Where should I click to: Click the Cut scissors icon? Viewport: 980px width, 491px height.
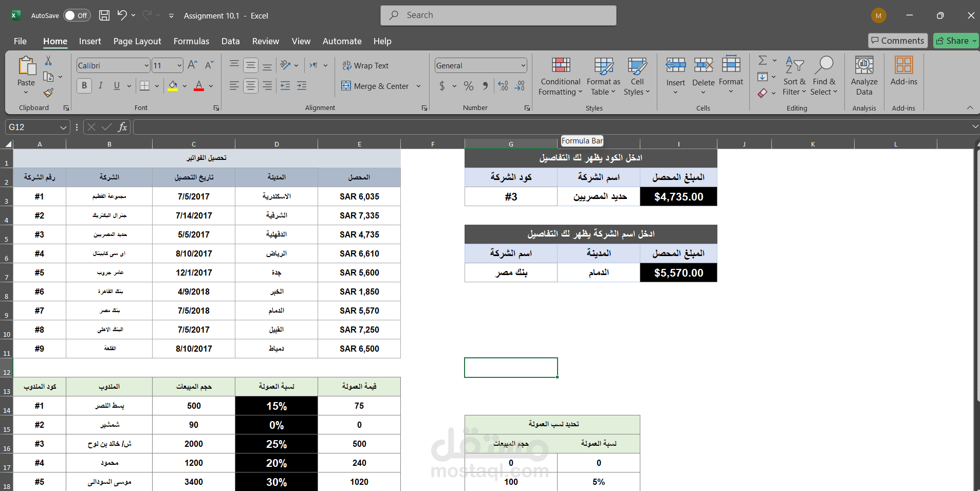[x=48, y=61]
